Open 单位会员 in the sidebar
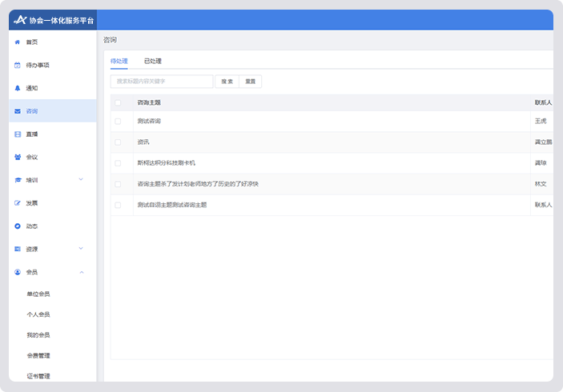 coord(38,294)
